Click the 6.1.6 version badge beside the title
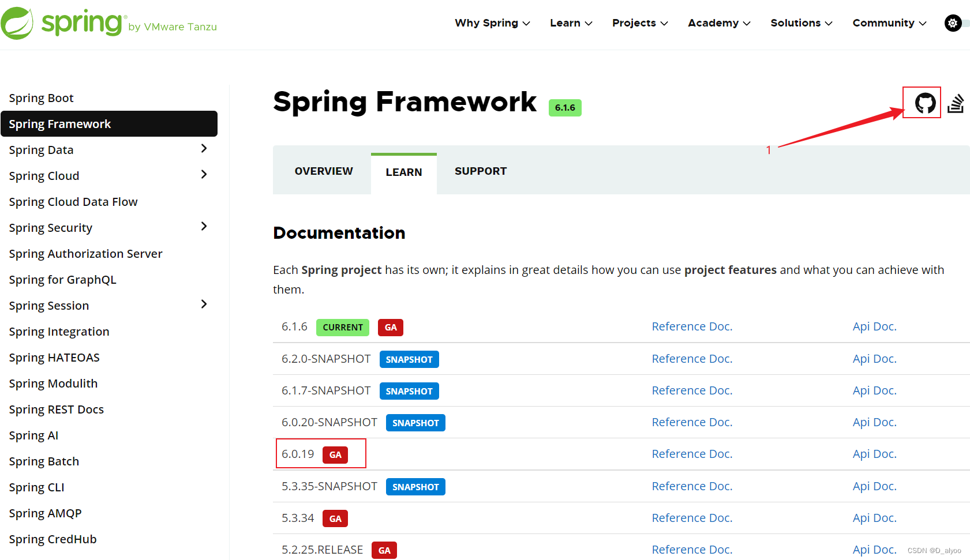Image resolution: width=970 pixels, height=560 pixels. (564, 107)
